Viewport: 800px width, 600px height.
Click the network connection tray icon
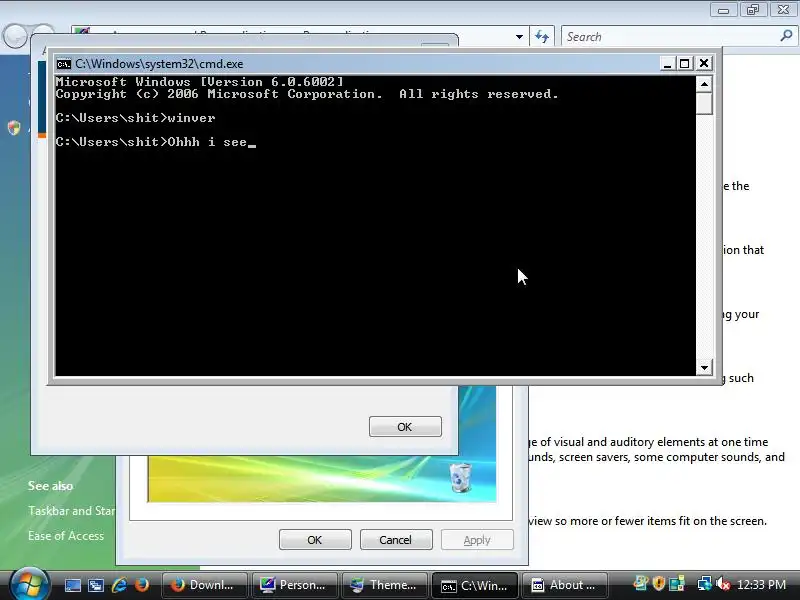[705, 584]
